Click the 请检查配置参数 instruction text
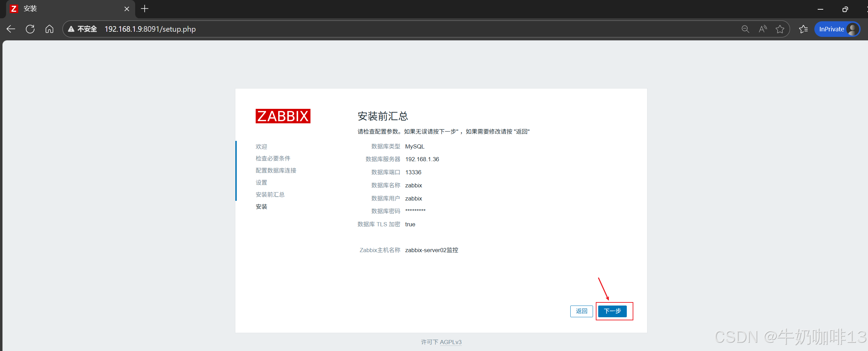Screen dimensions: 868x351 (x=443, y=132)
